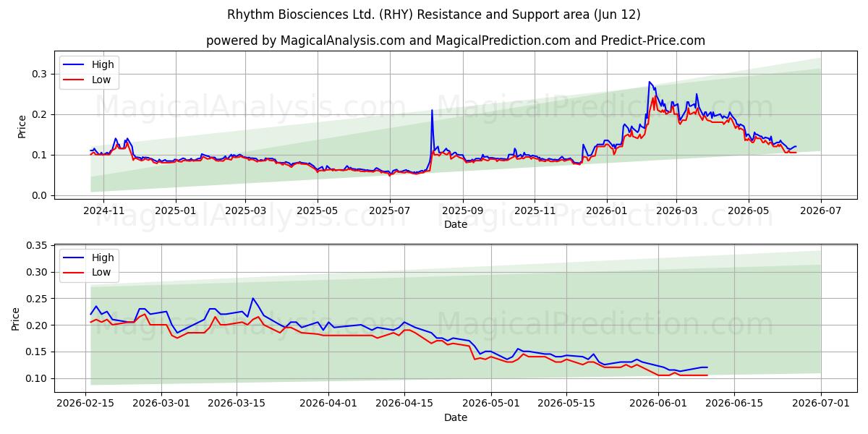
Task: Click the '0.35' y-axis label in bottom chart
Action: (x=36, y=246)
